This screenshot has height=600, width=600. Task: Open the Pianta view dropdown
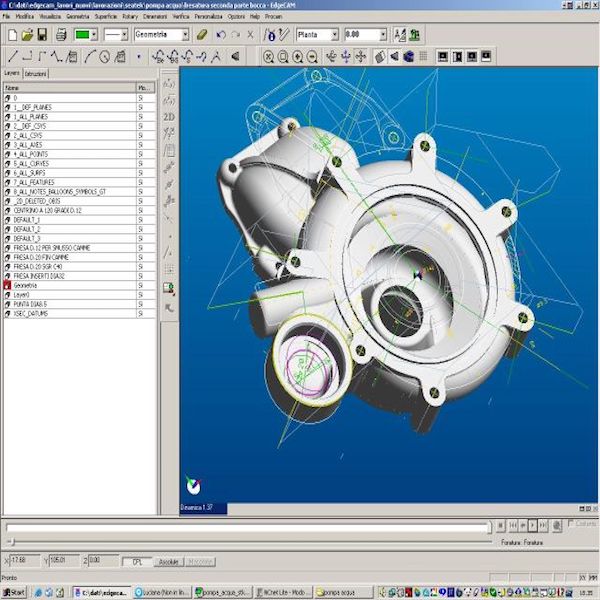click(334, 35)
